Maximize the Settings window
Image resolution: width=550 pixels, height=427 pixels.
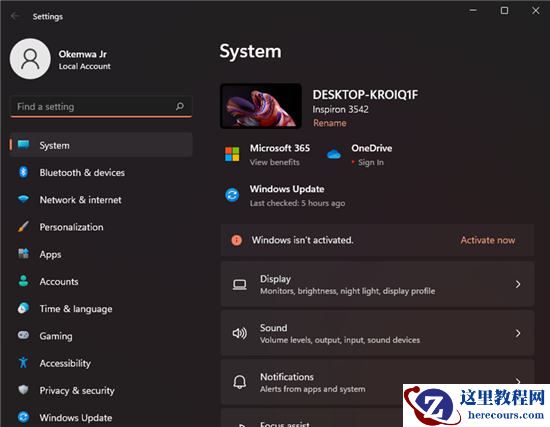click(504, 11)
